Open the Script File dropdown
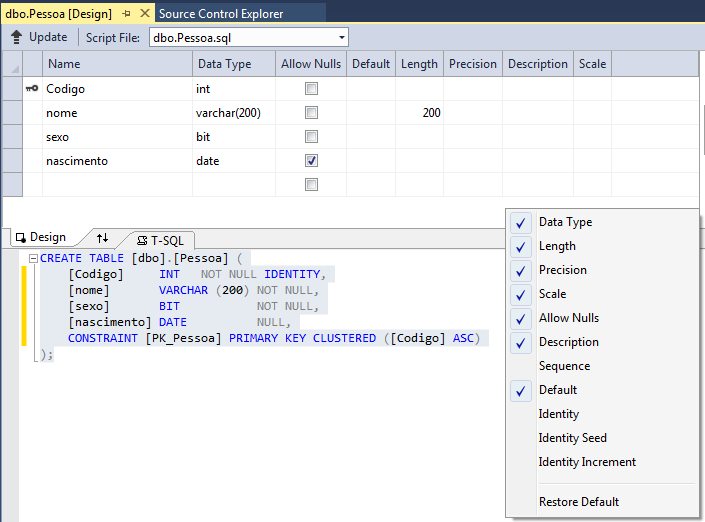 tap(342, 38)
